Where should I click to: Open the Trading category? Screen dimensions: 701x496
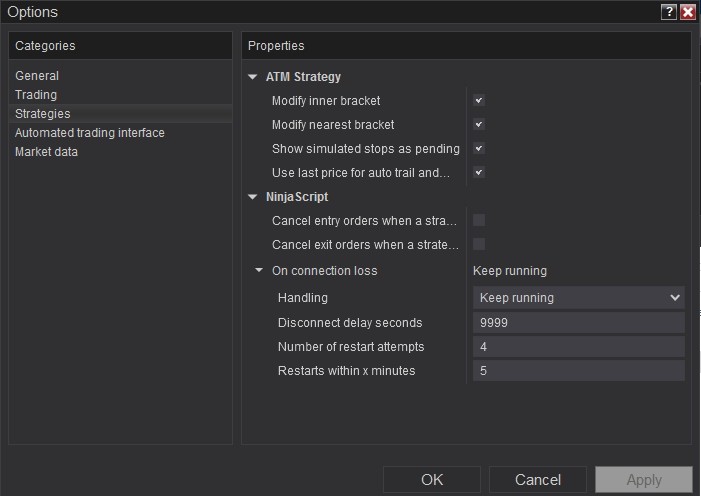[x=36, y=95]
